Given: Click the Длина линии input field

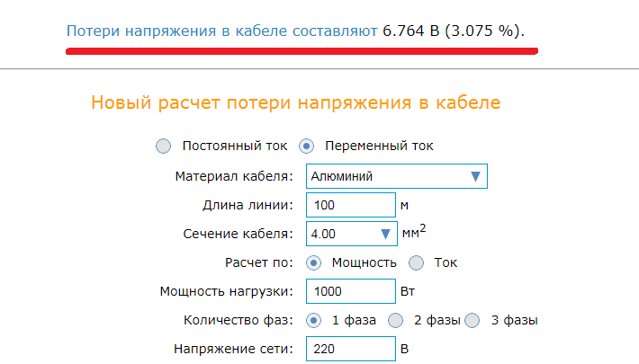Looking at the screenshot, I should click(351, 205).
